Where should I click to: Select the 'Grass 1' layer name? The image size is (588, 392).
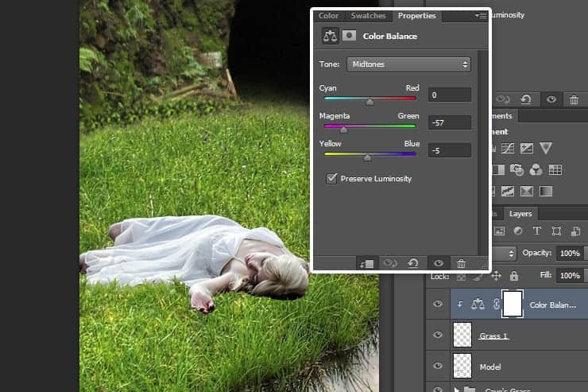493,336
